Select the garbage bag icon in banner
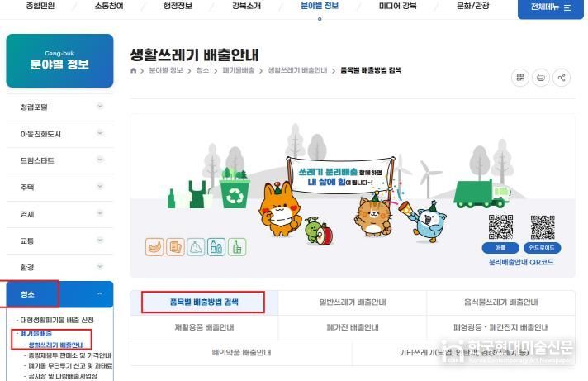The width and height of the screenshot is (588, 381). point(196,247)
